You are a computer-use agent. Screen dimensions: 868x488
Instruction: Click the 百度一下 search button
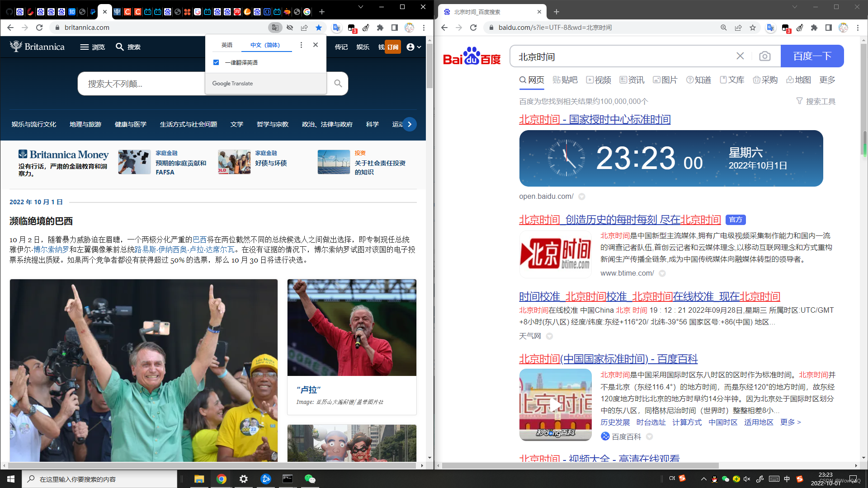[x=812, y=56]
